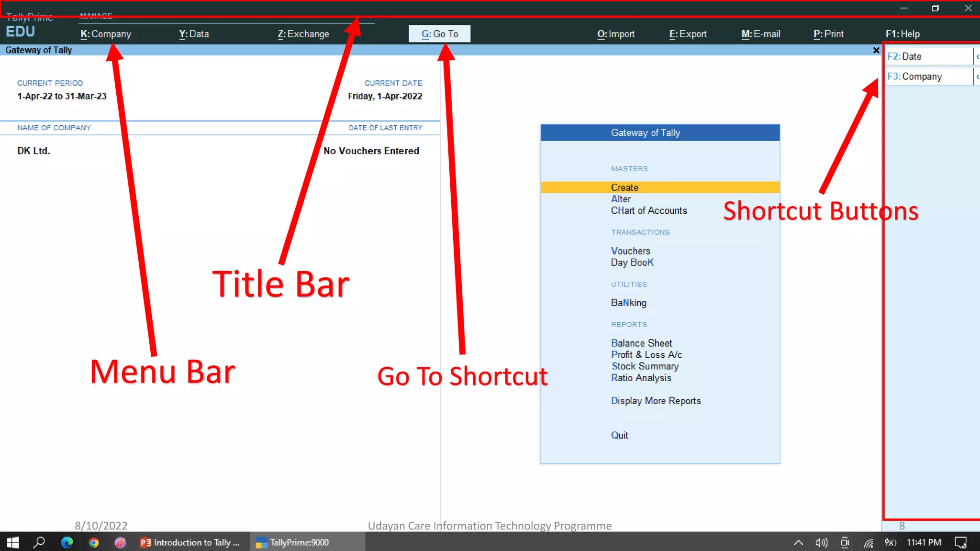Click the F3: Company shortcut button
Image resolution: width=980 pixels, height=551 pixels.
point(928,77)
